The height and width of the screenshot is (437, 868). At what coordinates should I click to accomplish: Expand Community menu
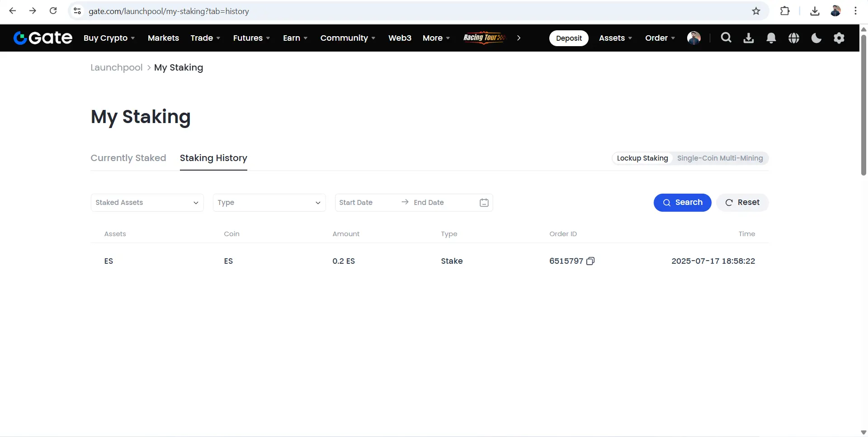click(x=348, y=38)
